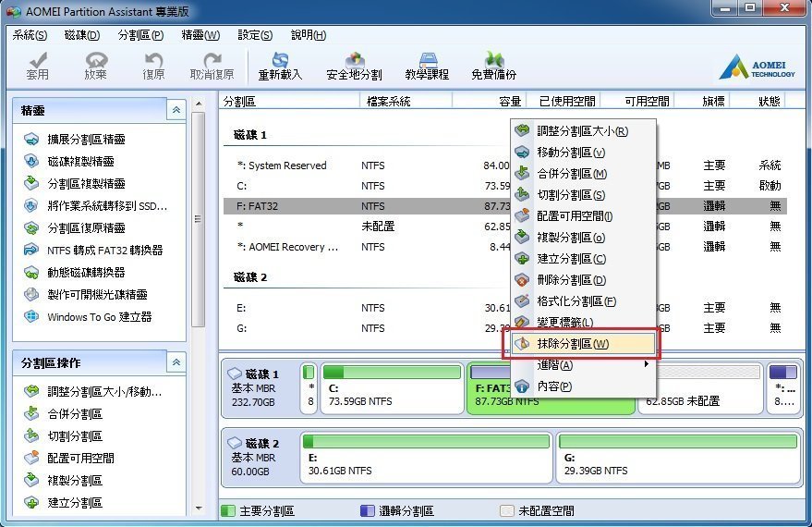Viewport: 812px width, 527px height.
Task: Choose 配置可用空間 in the context menu
Action: pos(583,216)
